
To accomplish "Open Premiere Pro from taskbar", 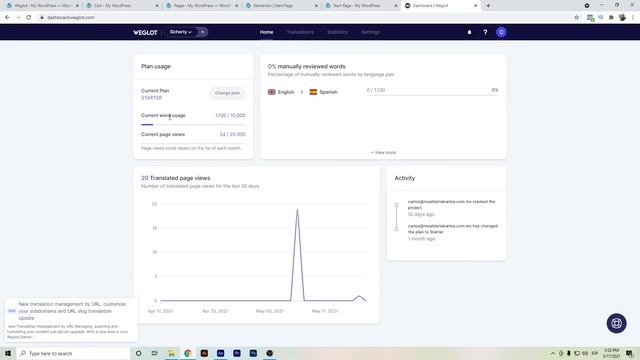I will pyautogui.click(x=237, y=353).
